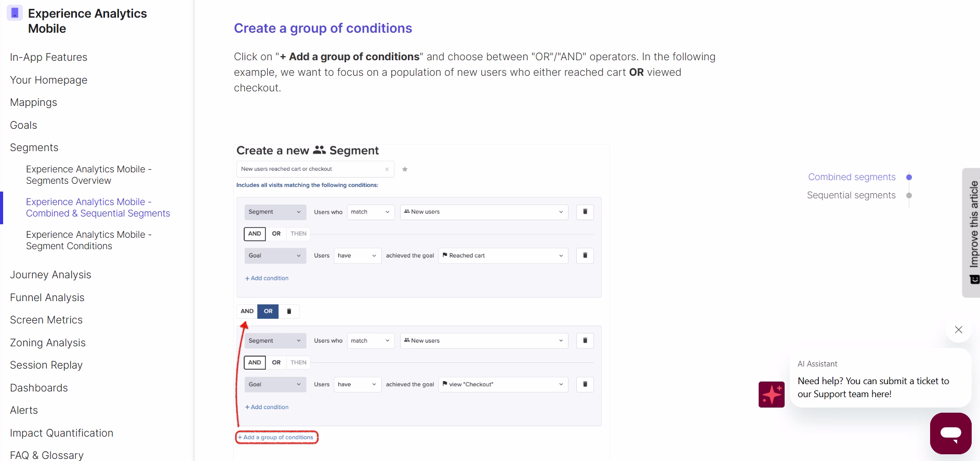
Task: Expand the first 'match' operator dropdown
Action: (x=370, y=212)
